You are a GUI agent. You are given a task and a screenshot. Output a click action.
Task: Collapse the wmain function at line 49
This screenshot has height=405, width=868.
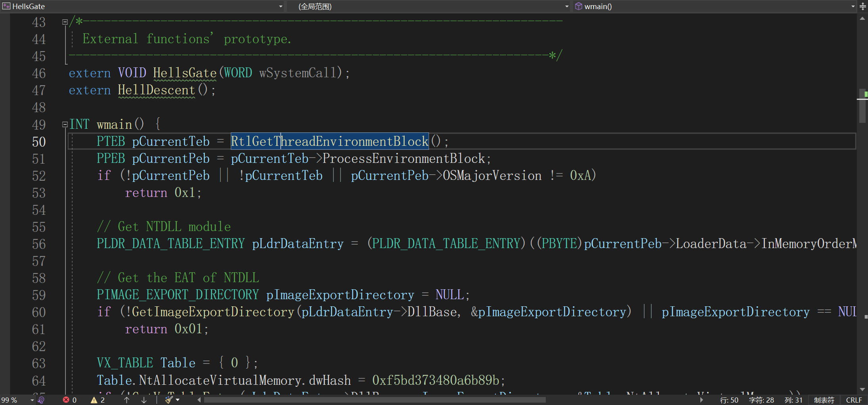[x=65, y=124]
